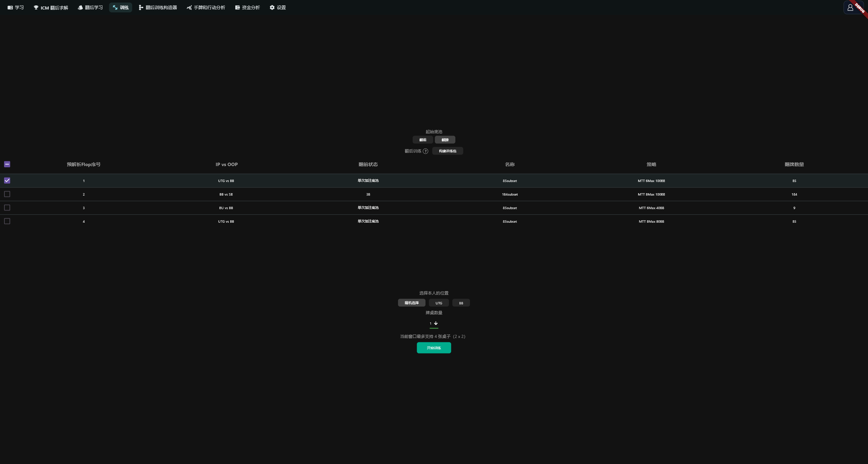Click the BB vs SB cell

[226, 195]
